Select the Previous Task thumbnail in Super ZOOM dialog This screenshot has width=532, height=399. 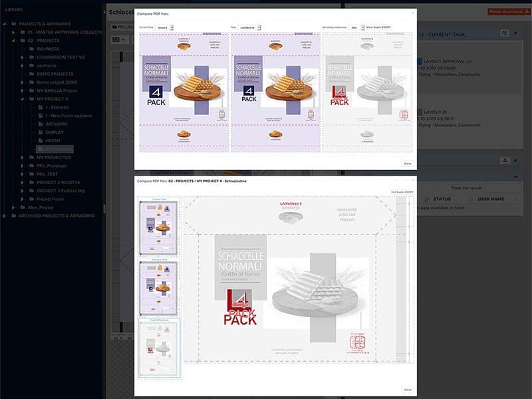(159, 288)
